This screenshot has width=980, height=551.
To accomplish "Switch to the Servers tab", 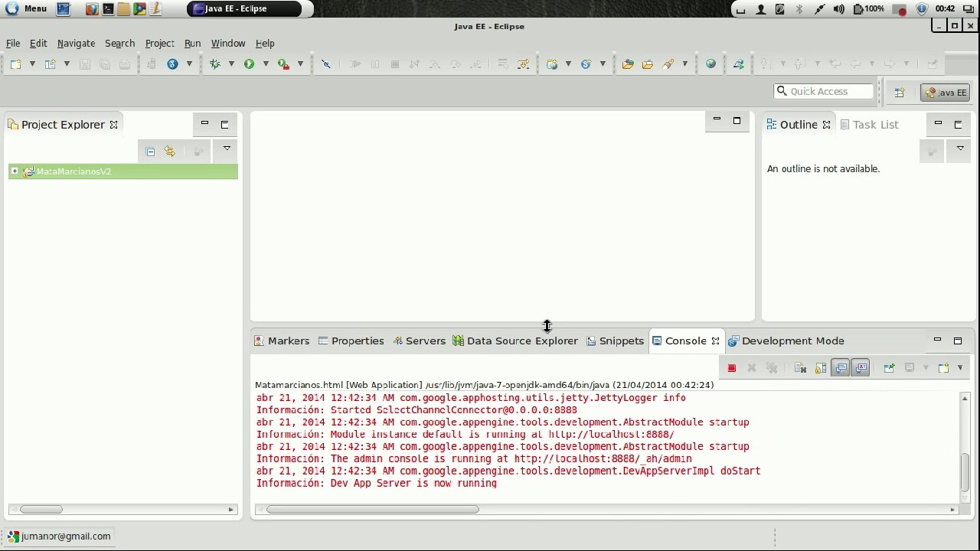I will pyautogui.click(x=419, y=341).
